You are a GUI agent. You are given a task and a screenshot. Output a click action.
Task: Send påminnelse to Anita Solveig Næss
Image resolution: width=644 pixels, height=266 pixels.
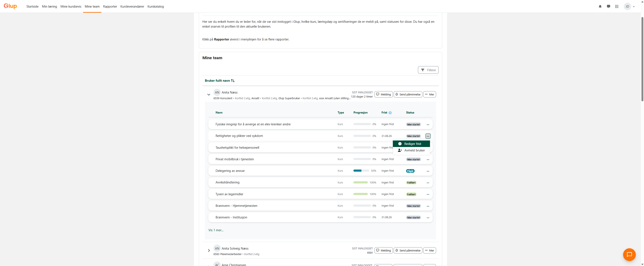point(408,250)
